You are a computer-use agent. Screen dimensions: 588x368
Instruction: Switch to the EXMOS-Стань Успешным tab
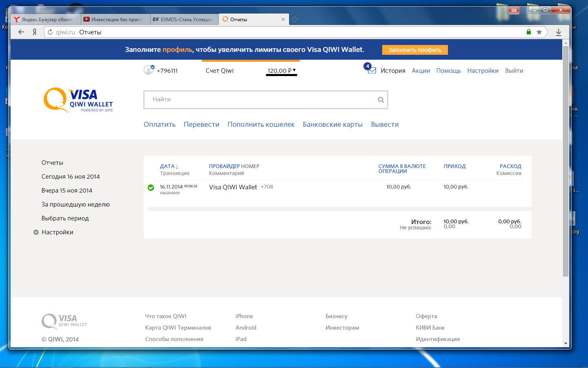tap(185, 19)
